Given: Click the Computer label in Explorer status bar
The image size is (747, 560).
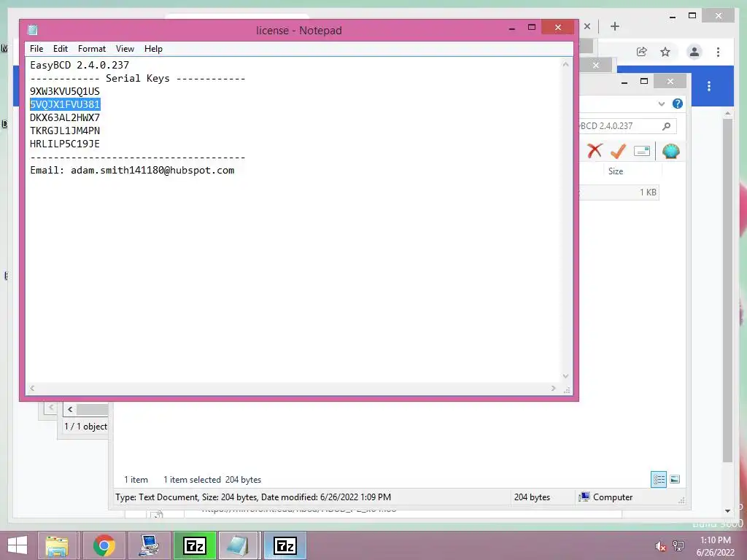Looking at the screenshot, I should [613, 497].
